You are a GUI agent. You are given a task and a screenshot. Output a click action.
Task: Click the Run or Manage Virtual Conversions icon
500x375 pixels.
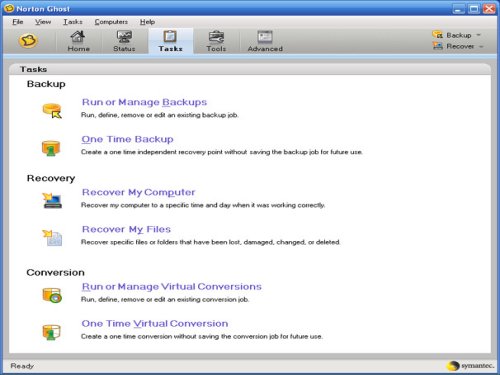pos(52,295)
